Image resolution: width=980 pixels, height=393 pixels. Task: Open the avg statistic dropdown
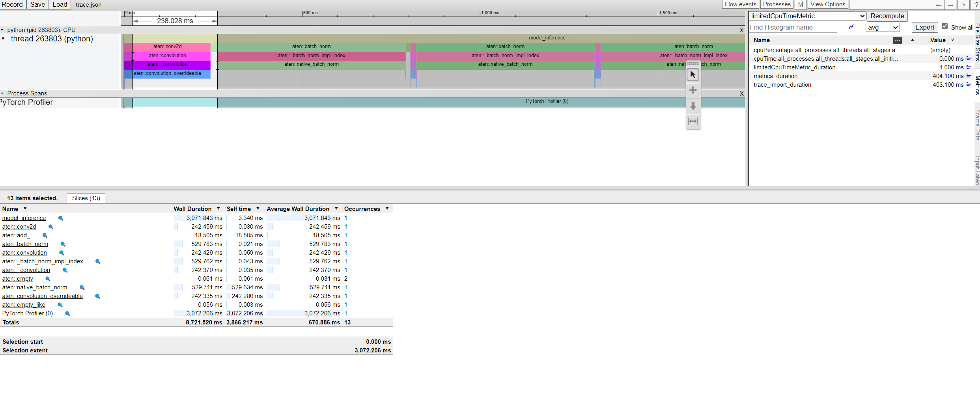[882, 27]
